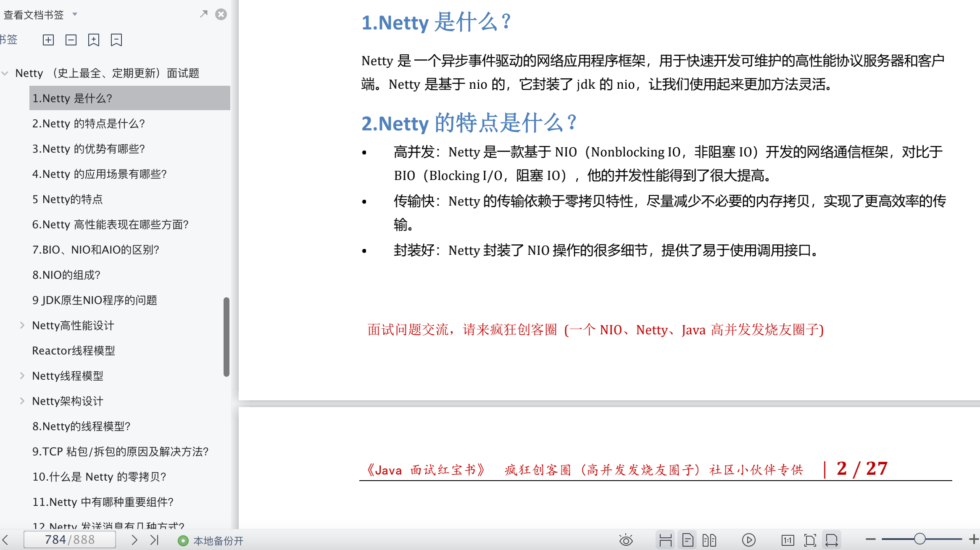Image resolution: width=980 pixels, height=550 pixels.
Task: Open the Reactor线程模型 bookmark
Action: coord(74,350)
